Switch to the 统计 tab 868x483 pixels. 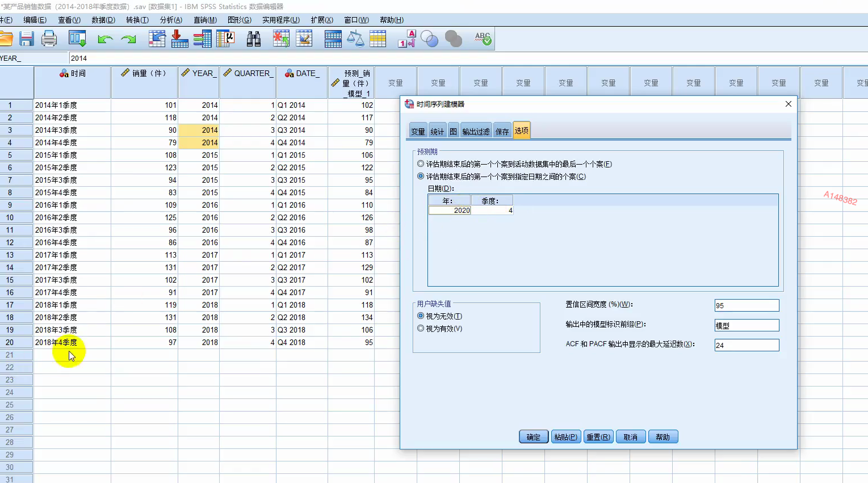click(x=437, y=131)
